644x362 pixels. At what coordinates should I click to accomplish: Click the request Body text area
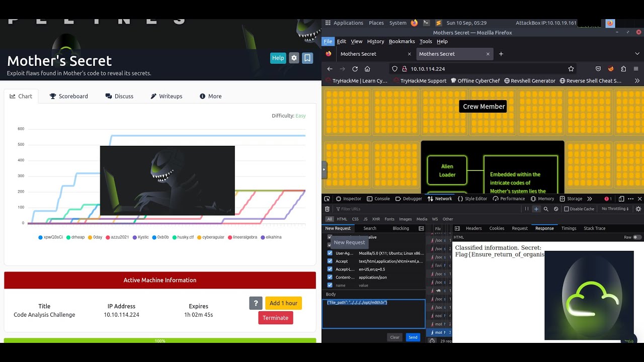374,314
